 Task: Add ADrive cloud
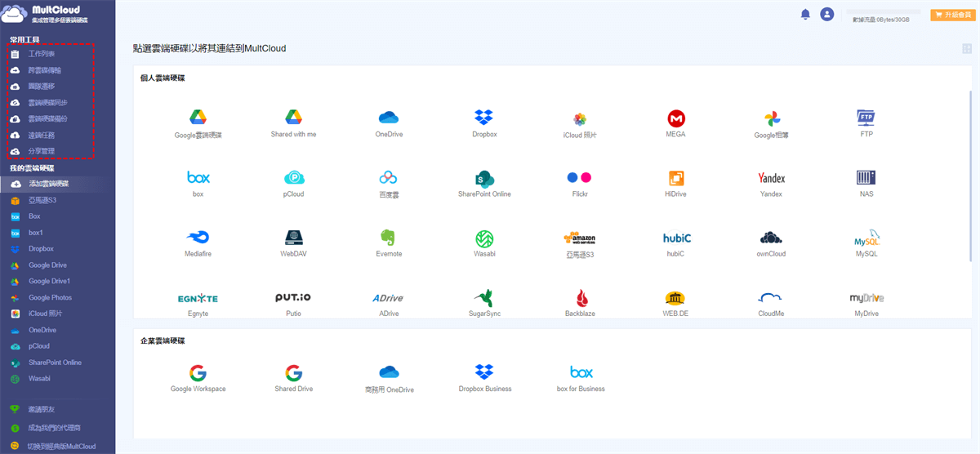click(389, 304)
